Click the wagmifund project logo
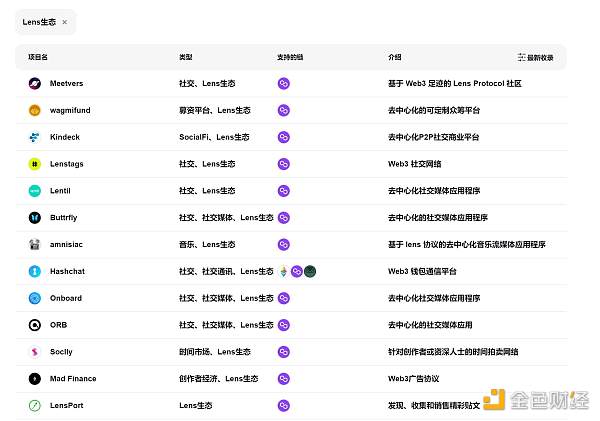 35,110
